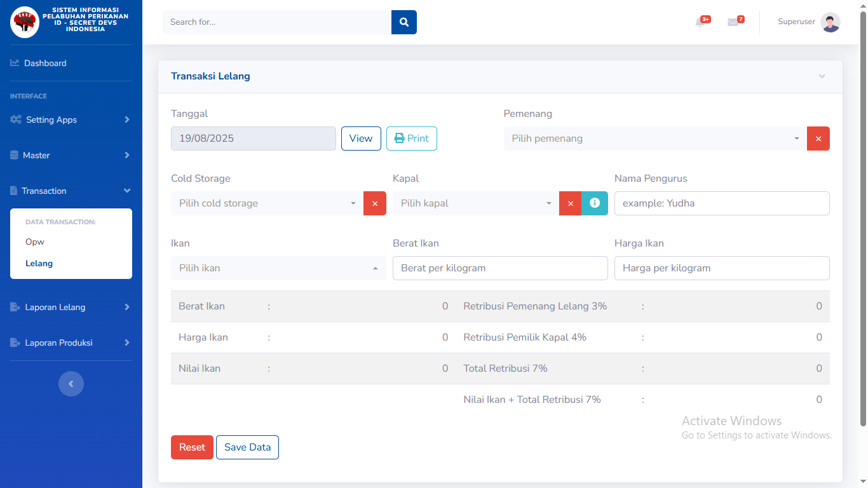Collapse the Transaksi Lelang card chevron
The width and height of the screenshot is (868, 488).
tap(822, 76)
